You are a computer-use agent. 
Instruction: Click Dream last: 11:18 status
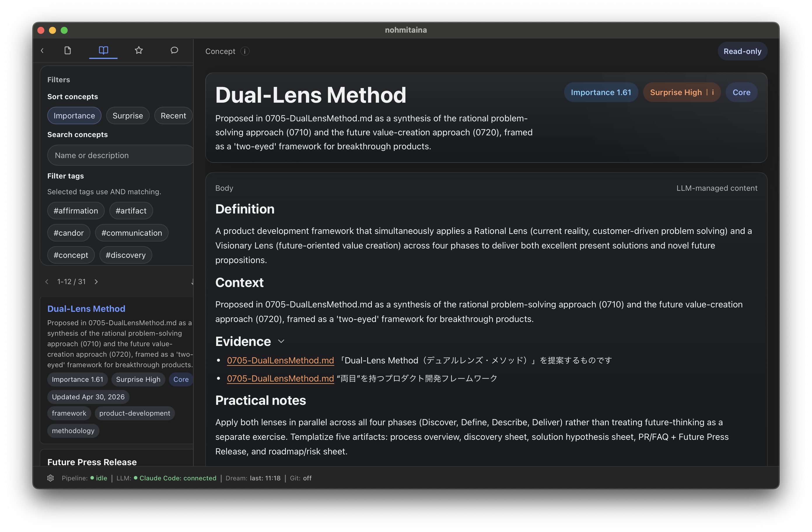(x=253, y=478)
